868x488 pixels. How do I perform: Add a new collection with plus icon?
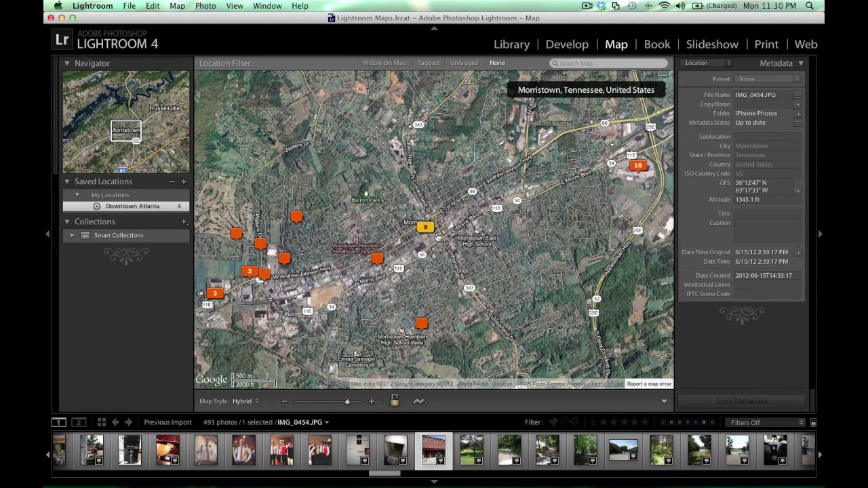pyautogui.click(x=183, y=222)
